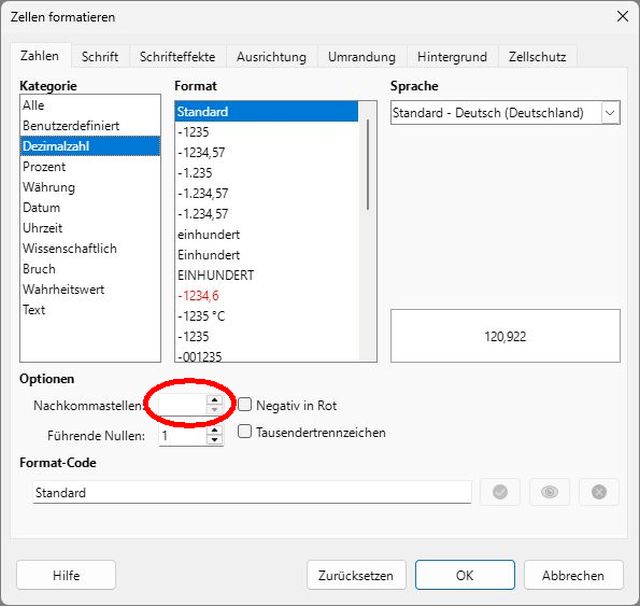Screen dimensions: 640x606
Task: Select category Wahrheitswert
Action: pyautogui.click(x=90, y=289)
